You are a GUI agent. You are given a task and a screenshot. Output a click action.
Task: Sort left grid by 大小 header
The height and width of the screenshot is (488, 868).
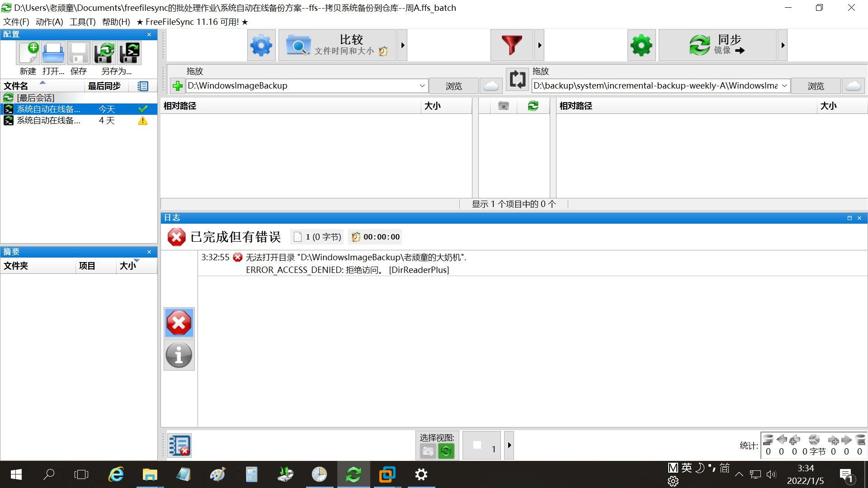point(446,106)
